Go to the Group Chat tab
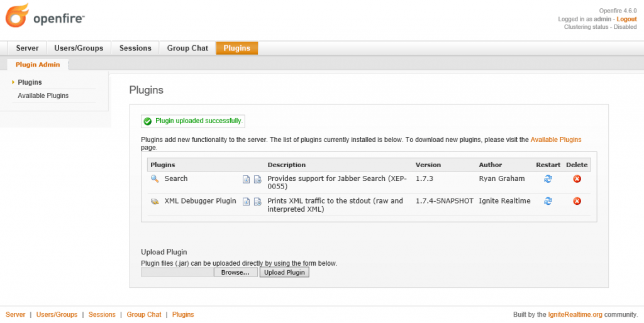This screenshot has width=644, height=323. pos(187,48)
